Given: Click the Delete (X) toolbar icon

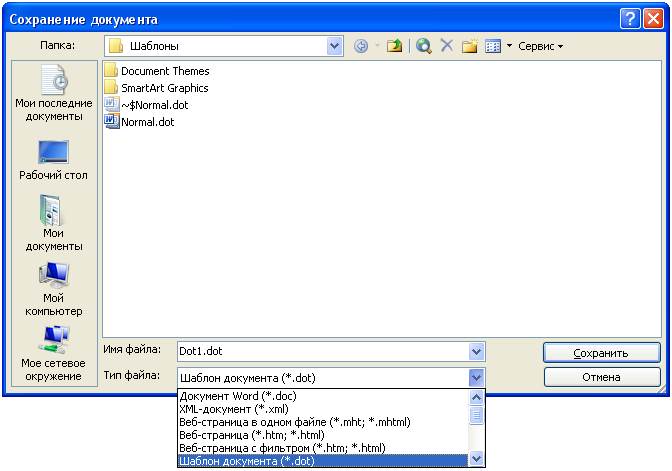Looking at the screenshot, I should point(447,45).
